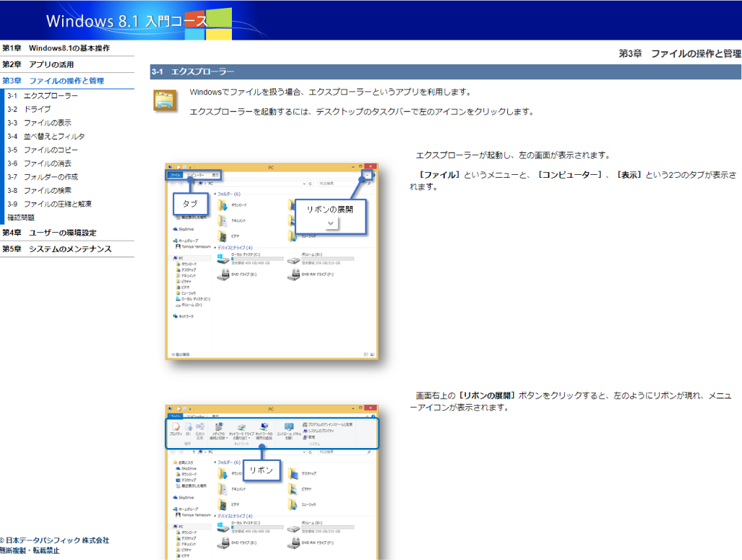
Task: Click the bold ［リボンの展開］ term in lower paragraph
Action: click(488, 396)
